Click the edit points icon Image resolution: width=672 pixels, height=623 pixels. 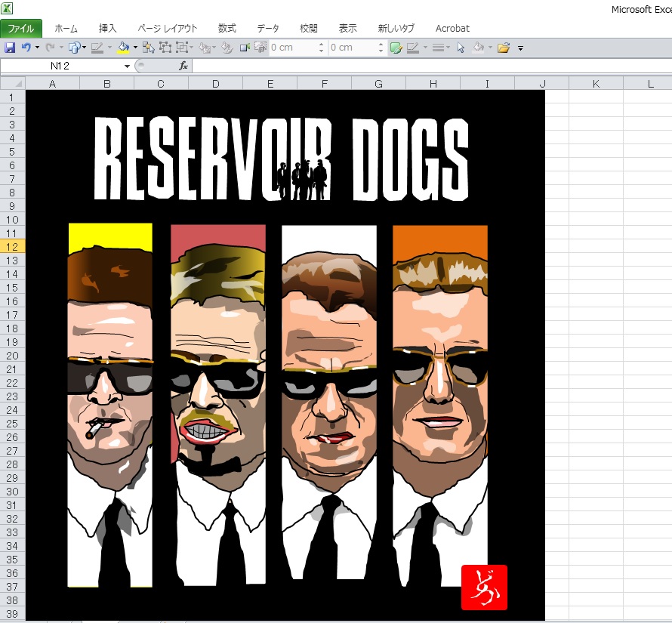[x=227, y=48]
